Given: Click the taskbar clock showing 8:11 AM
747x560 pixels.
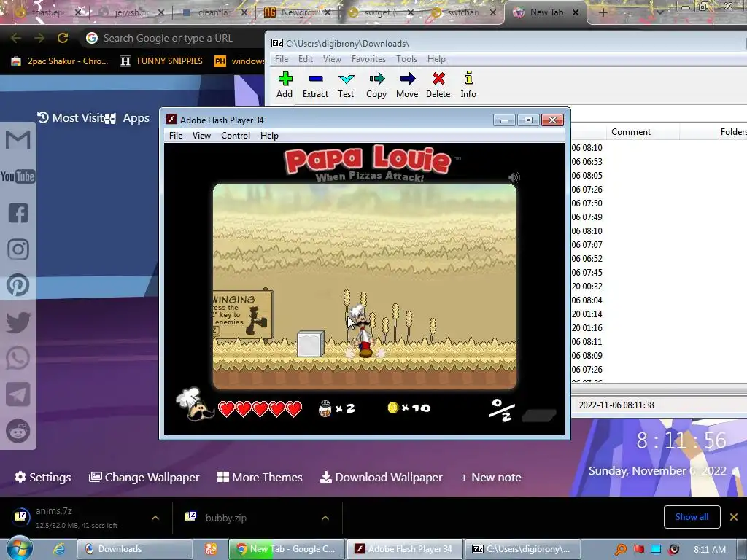Looking at the screenshot, I should point(709,550).
